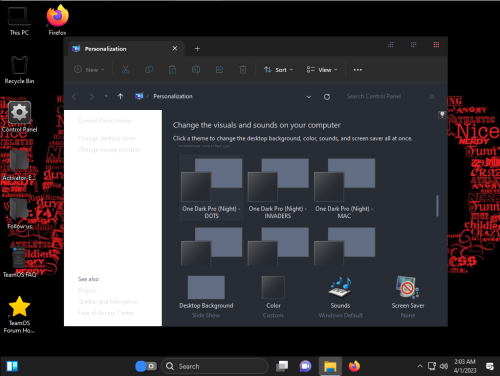Screen dimensions: 500x376
Task: Click the Cut scissors icon in toolbar
Action: (x=125, y=70)
